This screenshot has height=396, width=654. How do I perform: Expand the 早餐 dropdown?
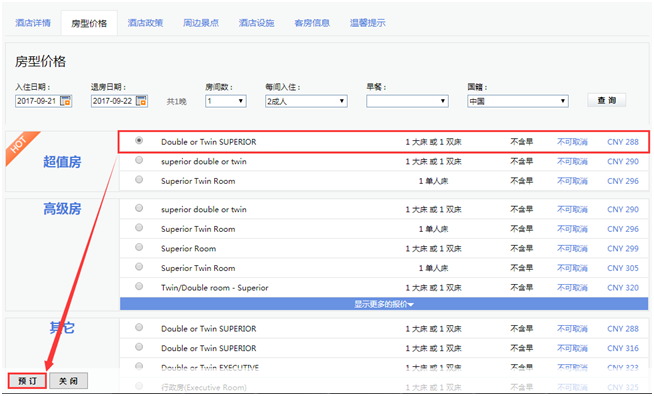pos(407,101)
